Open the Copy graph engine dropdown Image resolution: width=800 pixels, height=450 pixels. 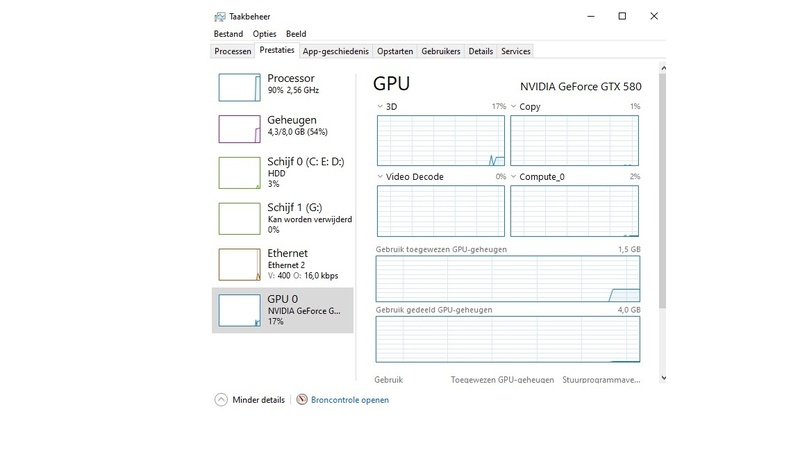pos(514,107)
